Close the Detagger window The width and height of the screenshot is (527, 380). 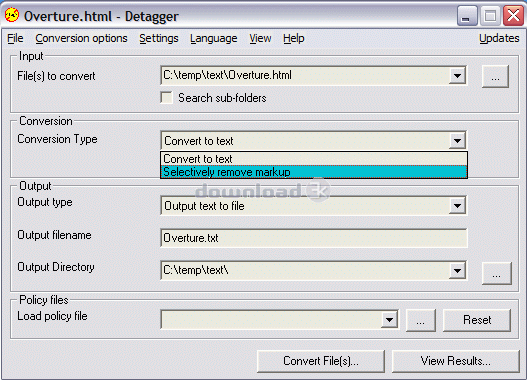(x=513, y=15)
